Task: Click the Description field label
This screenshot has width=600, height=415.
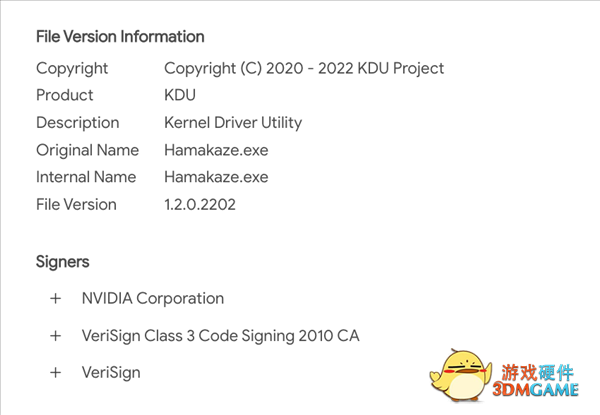Action: pos(78,123)
